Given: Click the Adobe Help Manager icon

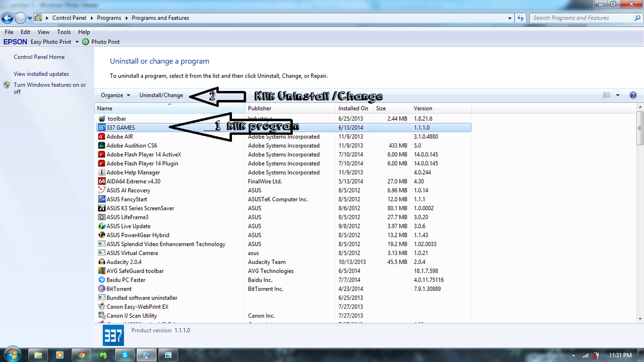Looking at the screenshot, I should tap(102, 172).
